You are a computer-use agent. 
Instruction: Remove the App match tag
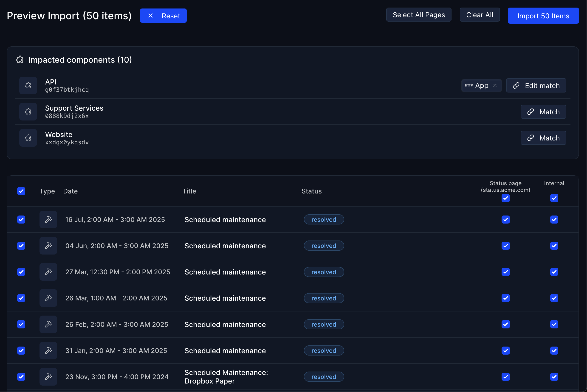click(495, 86)
